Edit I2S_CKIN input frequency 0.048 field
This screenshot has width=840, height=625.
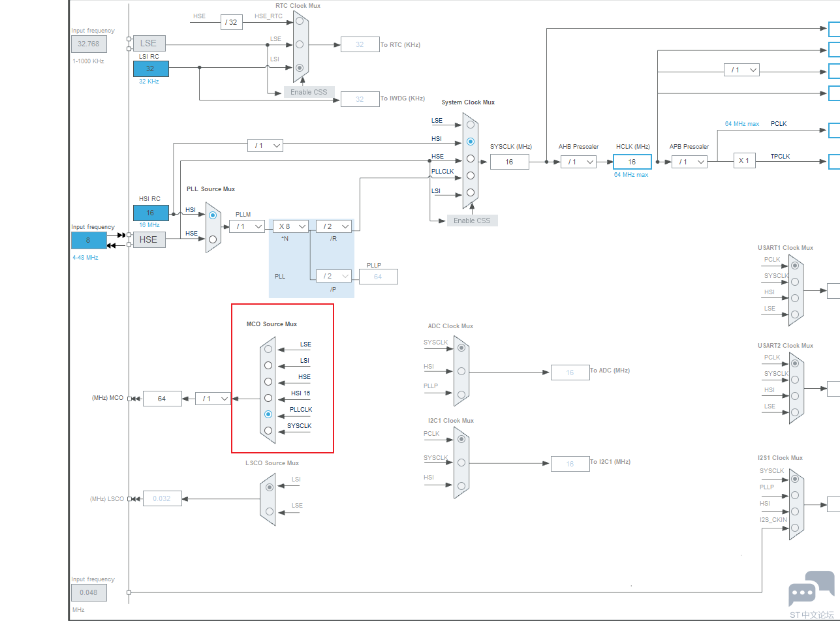pos(89,592)
